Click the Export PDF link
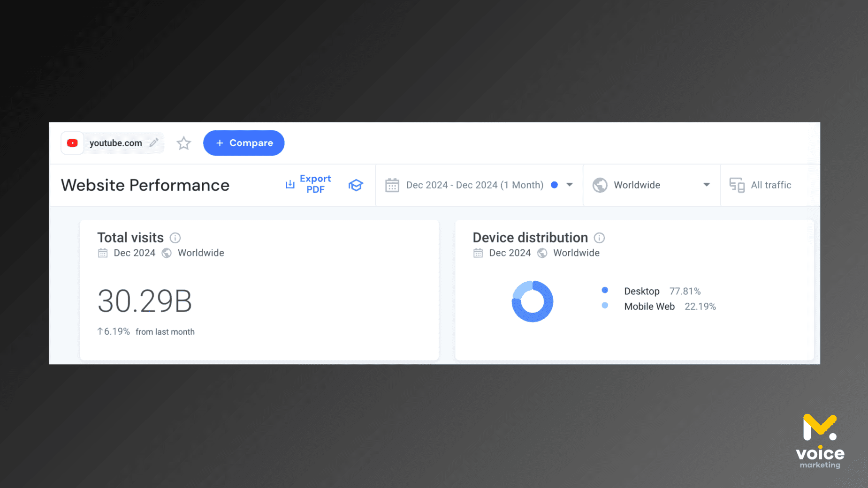Screen dimensions: 868x488 [x=315, y=184]
